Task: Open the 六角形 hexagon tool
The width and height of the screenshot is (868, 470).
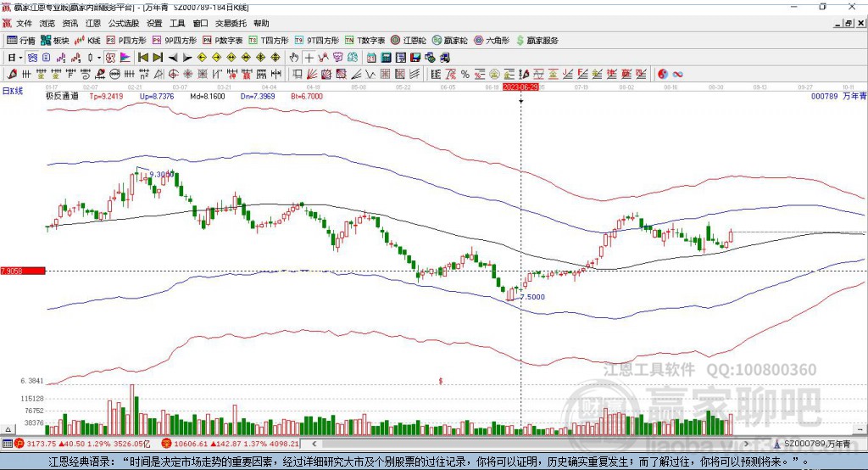Action: (492, 41)
